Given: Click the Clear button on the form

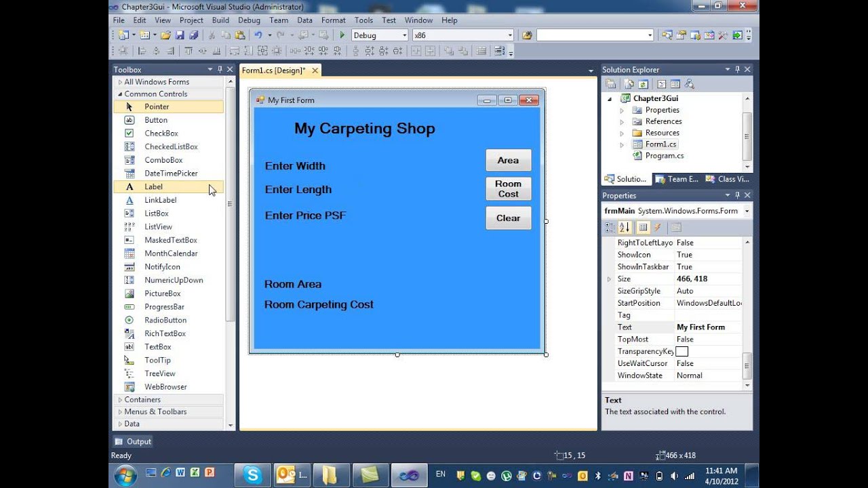Looking at the screenshot, I should pos(508,218).
